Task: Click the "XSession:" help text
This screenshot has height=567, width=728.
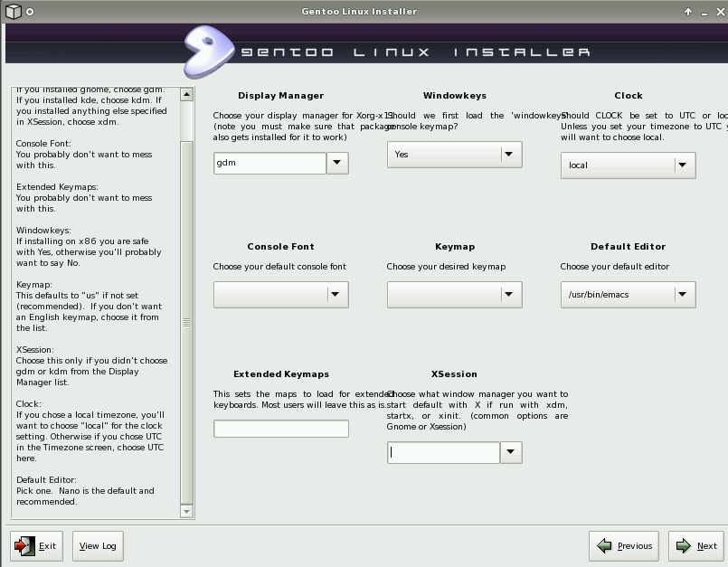Action: [35, 350]
